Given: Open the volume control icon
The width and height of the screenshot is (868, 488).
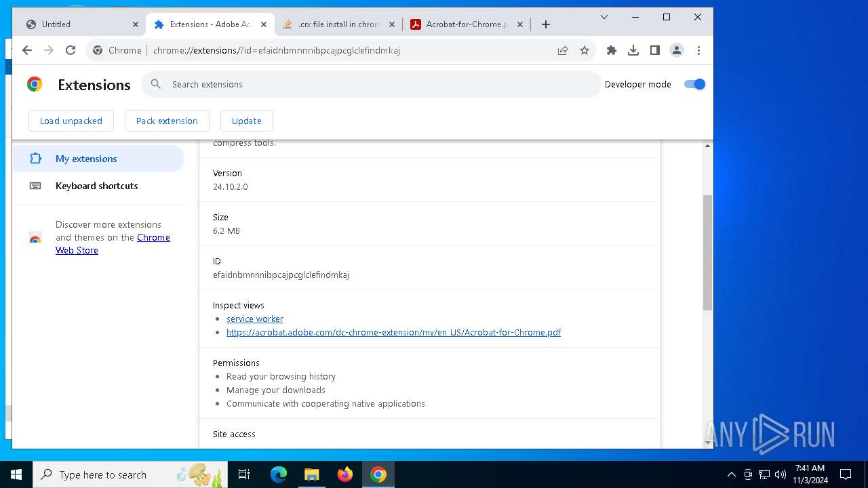Looking at the screenshot, I should 781,474.
